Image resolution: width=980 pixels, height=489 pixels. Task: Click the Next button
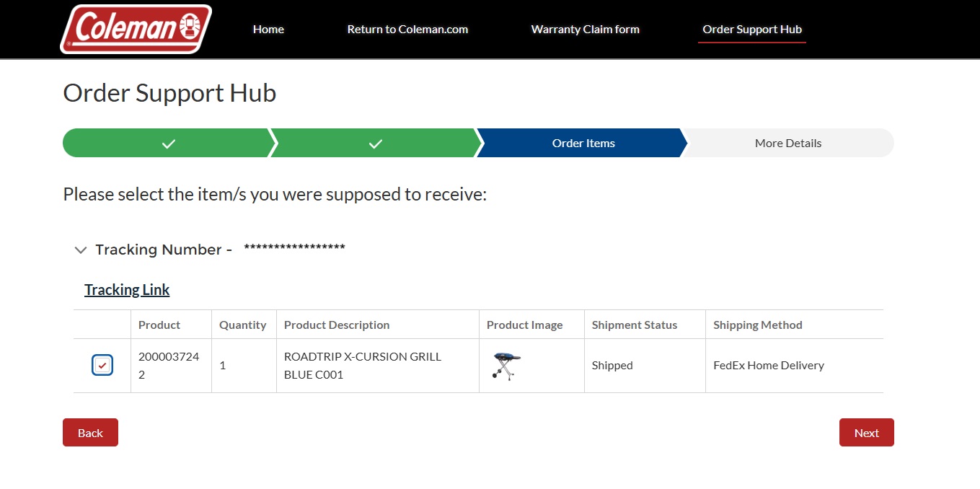click(x=867, y=433)
